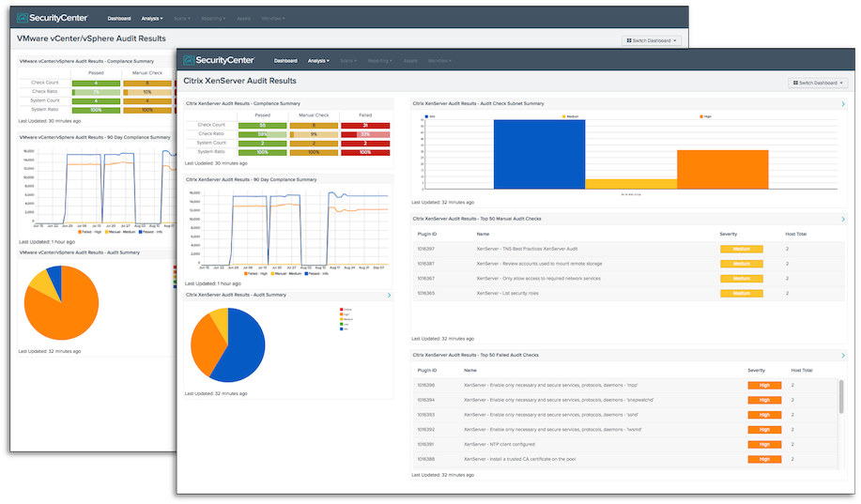Viewport: 861px width, 504px height.
Task: Open arrow on Citrix XenServer Audit Summary panel
Action: pos(390,296)
